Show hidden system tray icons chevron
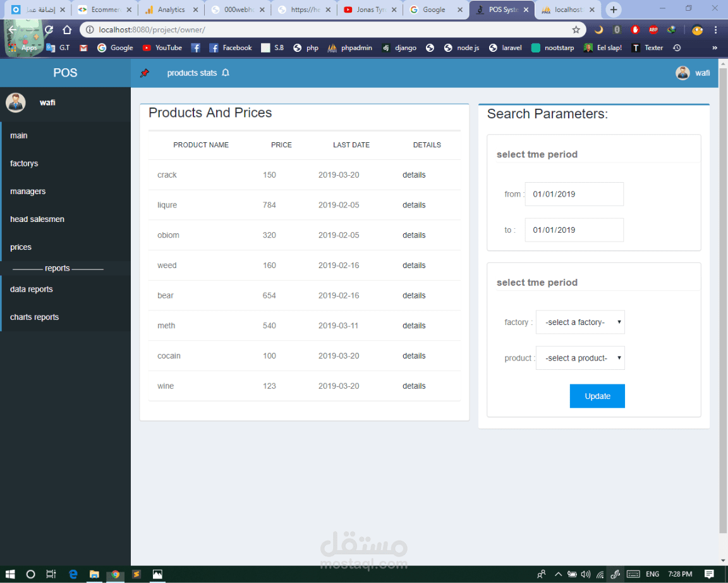728x583 pixels. click(x=558, y=574)
